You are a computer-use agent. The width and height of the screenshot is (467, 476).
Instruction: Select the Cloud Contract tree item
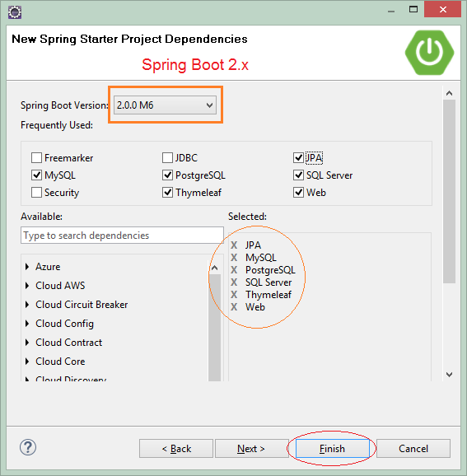pos(68,343)
